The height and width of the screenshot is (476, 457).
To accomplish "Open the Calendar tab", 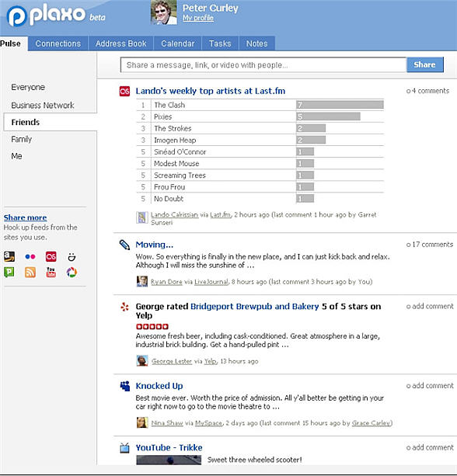I will (x=178, y=43).
